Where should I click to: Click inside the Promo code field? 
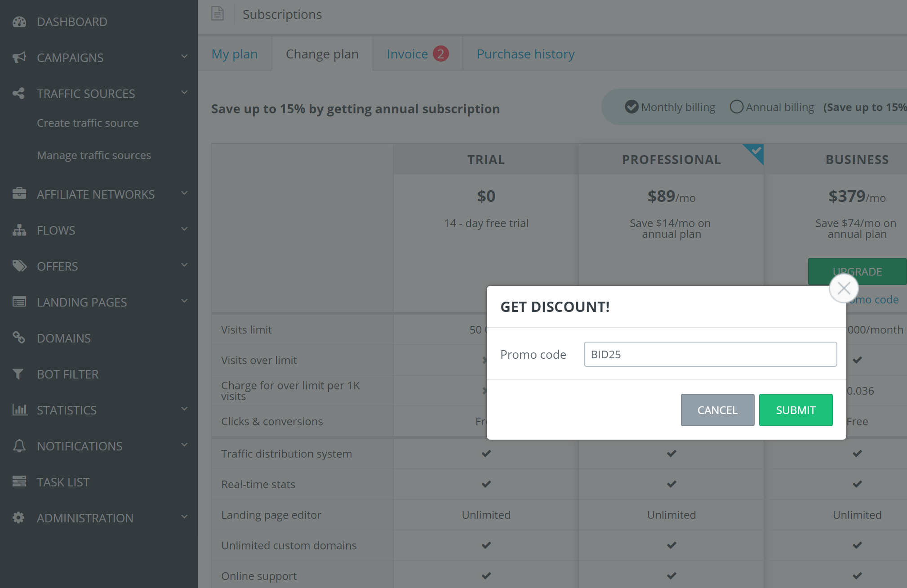click(x=710, y=354)
